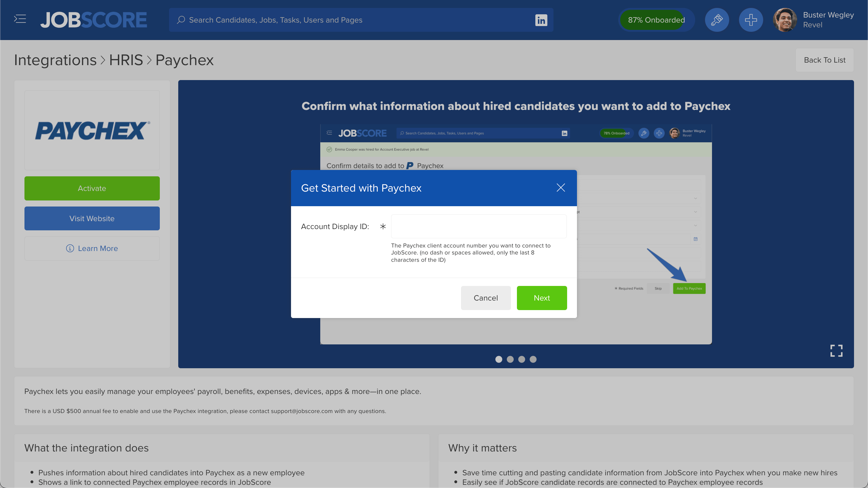This screenshot has height=488, width=868.
Task: Open the Integrations breadcrumb
Action: pyautogui.click(x=55, y=60)
